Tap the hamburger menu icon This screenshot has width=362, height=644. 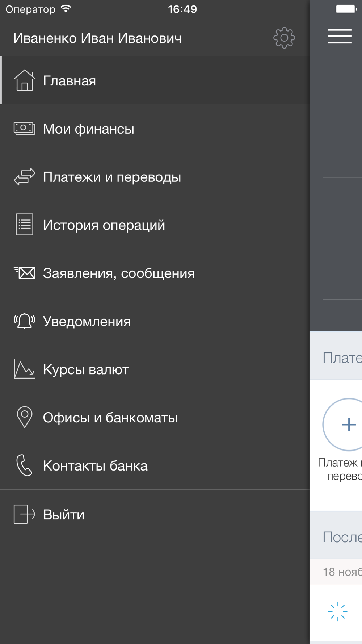340,36
